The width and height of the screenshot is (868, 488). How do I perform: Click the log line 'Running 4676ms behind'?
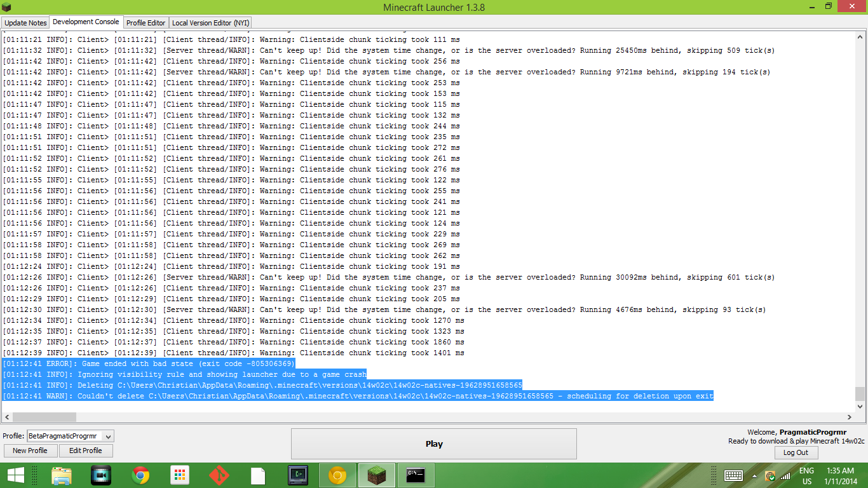pyautogui.click(x=384, y=309)
